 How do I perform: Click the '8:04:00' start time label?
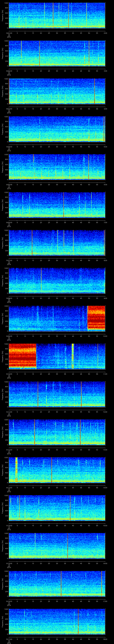9,147
